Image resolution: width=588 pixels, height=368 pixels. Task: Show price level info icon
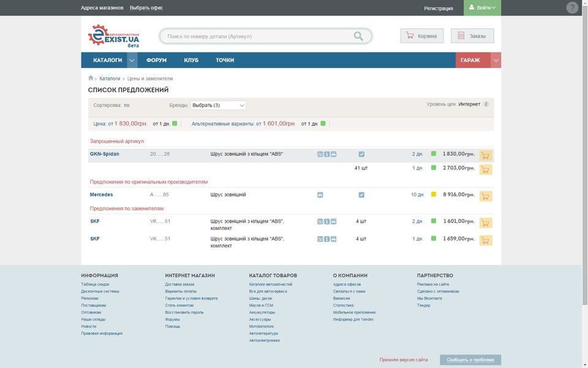tap(486, 104)
